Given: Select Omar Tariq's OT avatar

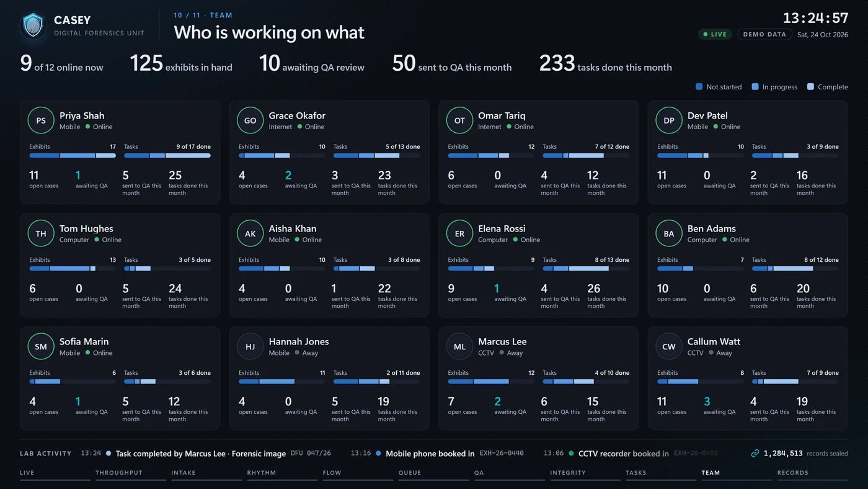Looking at the screenshot, I should tap(459, 120).
